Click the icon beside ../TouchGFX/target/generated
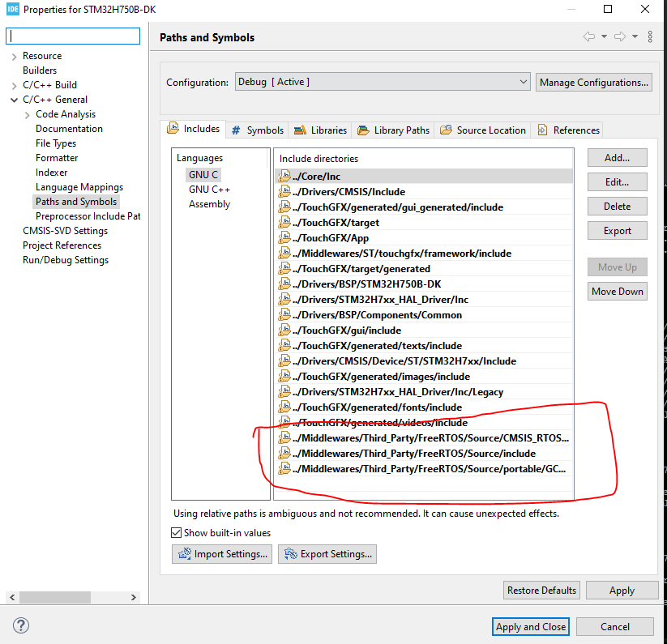 coord(284,268)
